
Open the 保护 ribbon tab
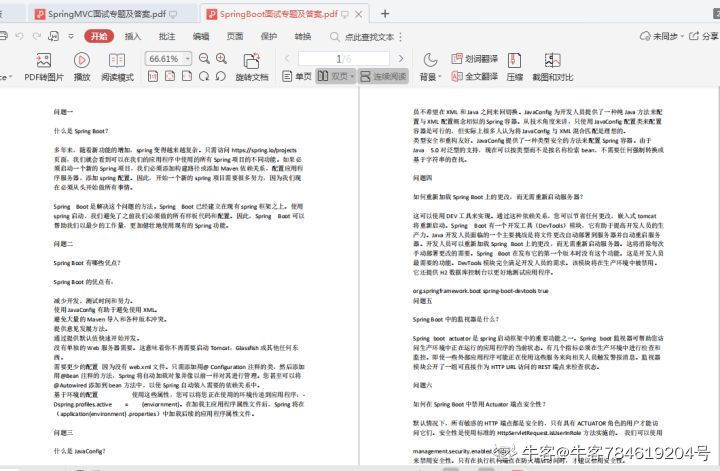[x=269, y=36]
